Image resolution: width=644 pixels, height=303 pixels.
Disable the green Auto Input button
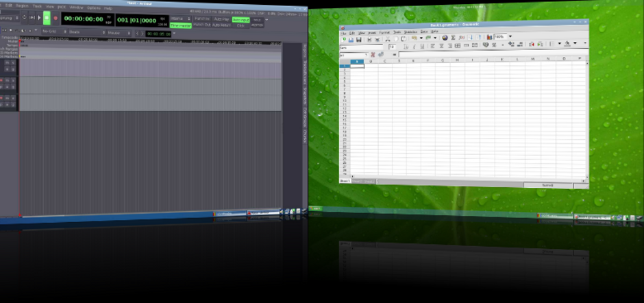pyautogui.click(x=240, y=20)
